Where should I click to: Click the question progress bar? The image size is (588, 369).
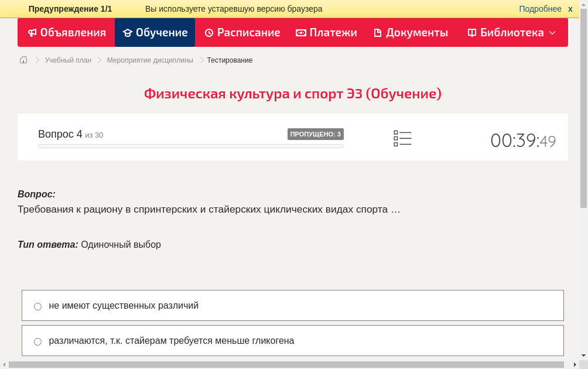tap(190, 146)
